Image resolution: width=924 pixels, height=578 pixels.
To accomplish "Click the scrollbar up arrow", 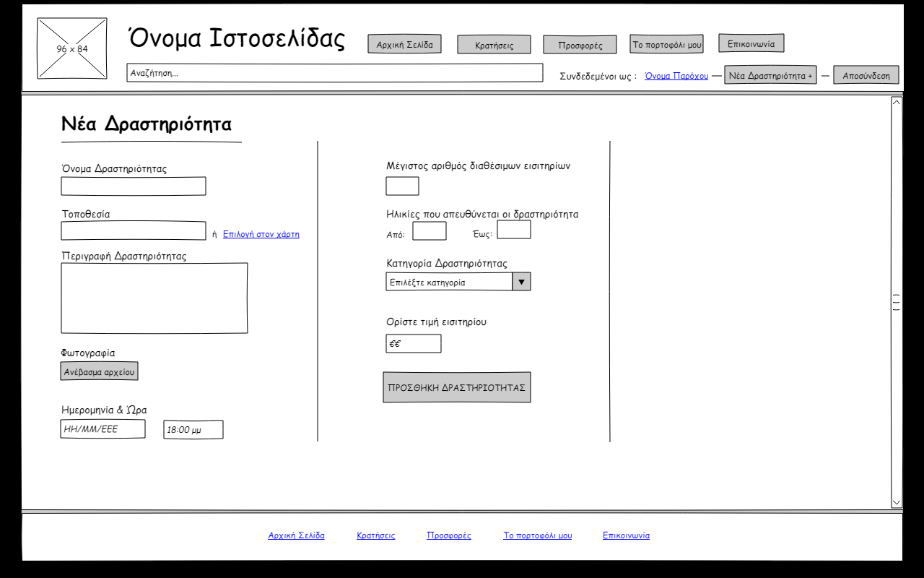I will (897, 103).
